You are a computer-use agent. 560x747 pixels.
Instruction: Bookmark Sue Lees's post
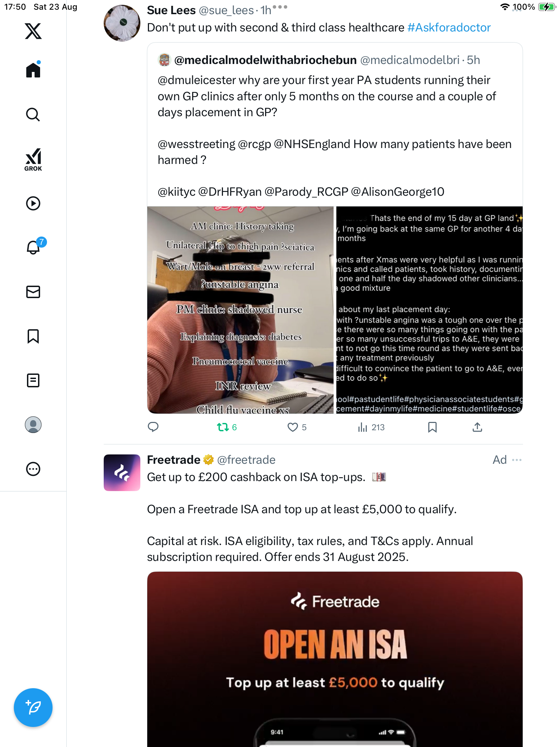click(432, 427)
